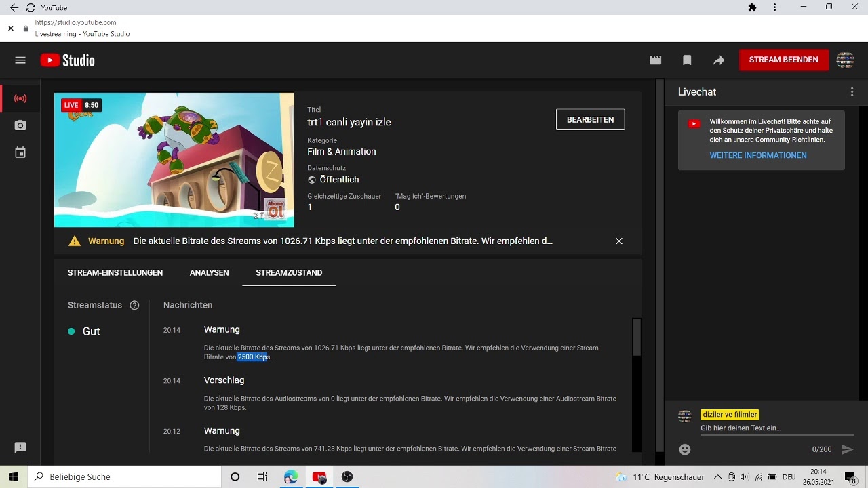Image resolution: width=868 pixels, height=488 pixels.
Task: Click the Film & Animation category text
Action: pos(342,151)
